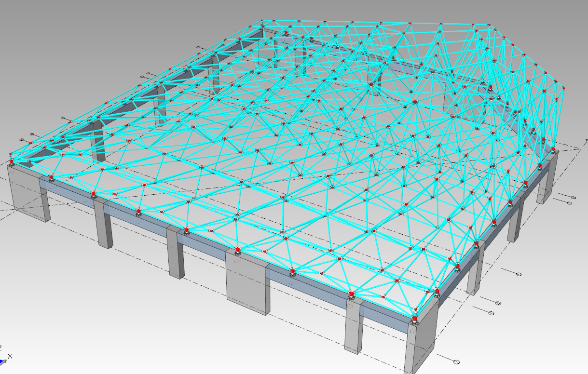The height and width of the screenshot is (374, 588).
Task: Select the wide concrete wall column at front center
Action: coord(248,284)
